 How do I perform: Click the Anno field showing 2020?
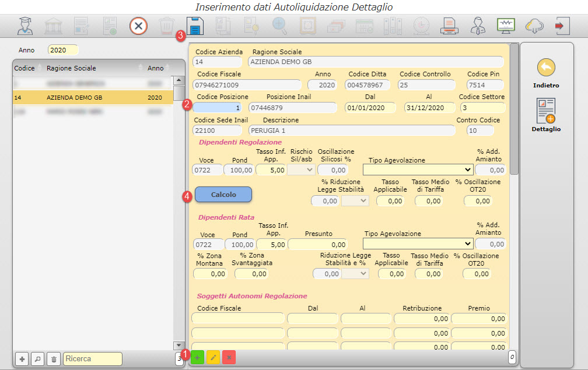[x=63, y=50]
